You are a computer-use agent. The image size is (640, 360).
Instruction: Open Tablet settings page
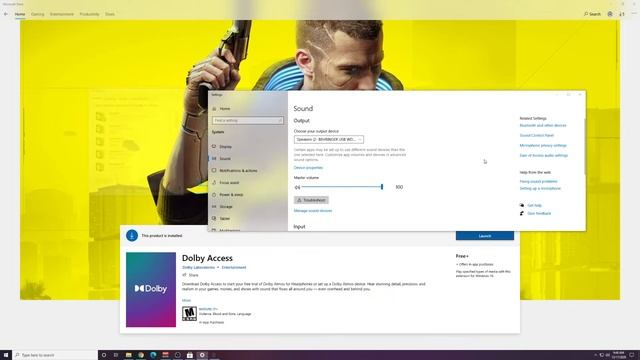pos(225,218)
